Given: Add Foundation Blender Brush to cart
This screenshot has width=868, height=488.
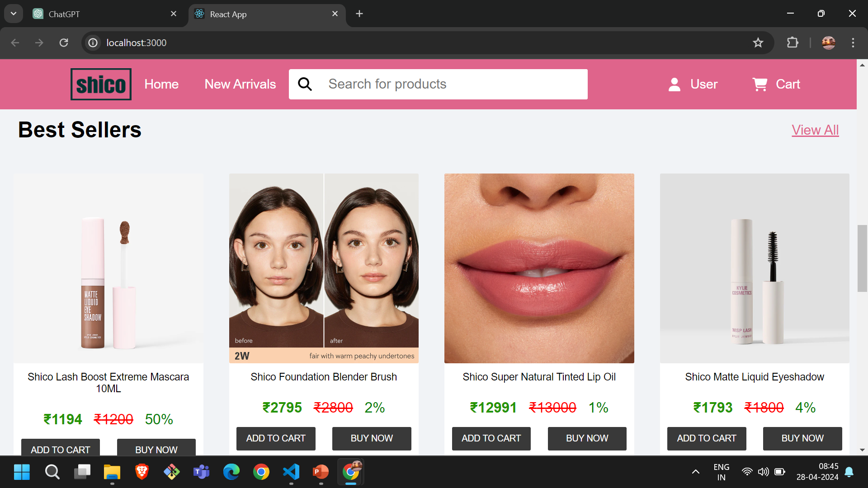Looking at the screenshot, I should [x=276, y=438].
